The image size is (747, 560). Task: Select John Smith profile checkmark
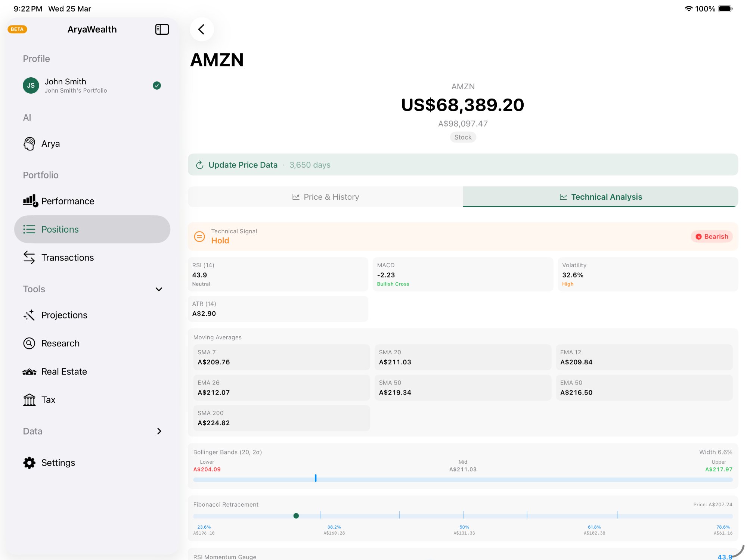click(x=157, y=85)
